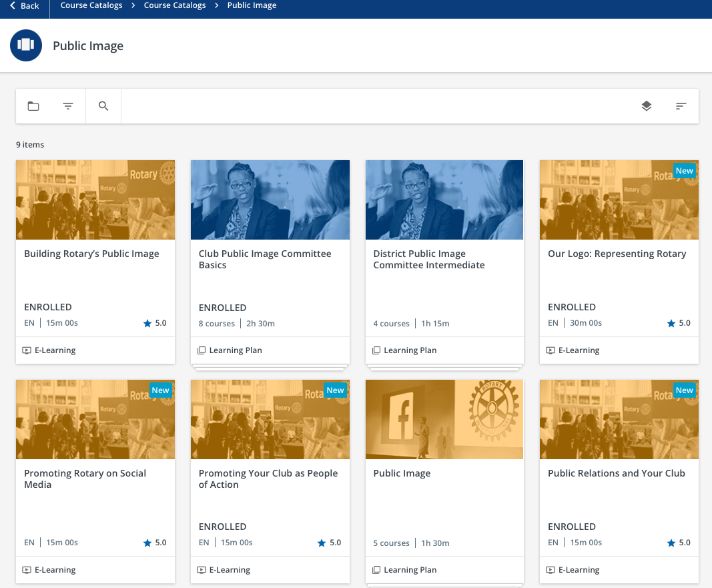Click the Learning Plan icon on the Public Image card
Viewport: 712px width, 588px height.
[376, 569]
